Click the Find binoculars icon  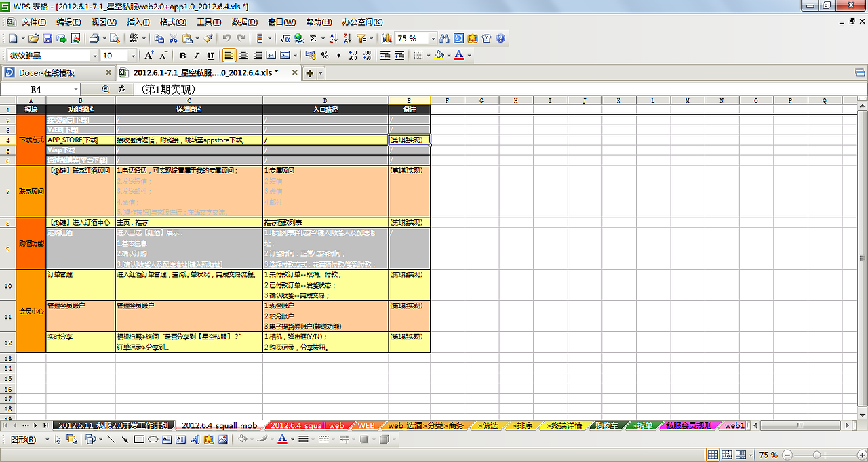(445, 39)
